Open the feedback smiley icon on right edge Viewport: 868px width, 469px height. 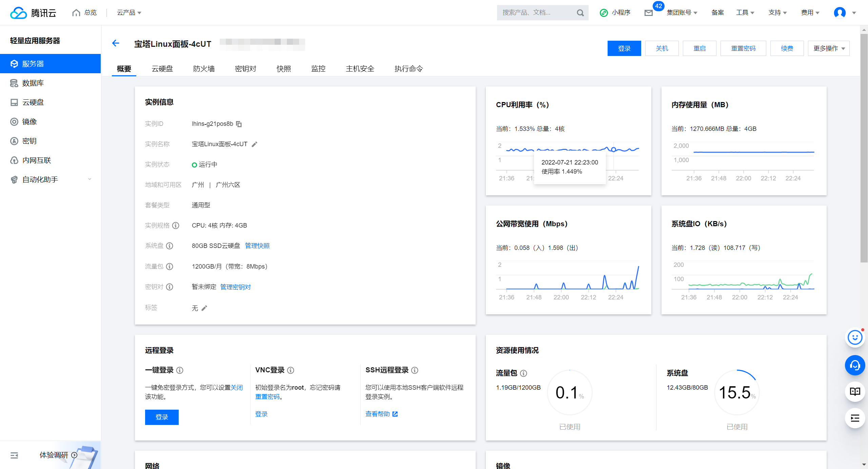point(855,337)
